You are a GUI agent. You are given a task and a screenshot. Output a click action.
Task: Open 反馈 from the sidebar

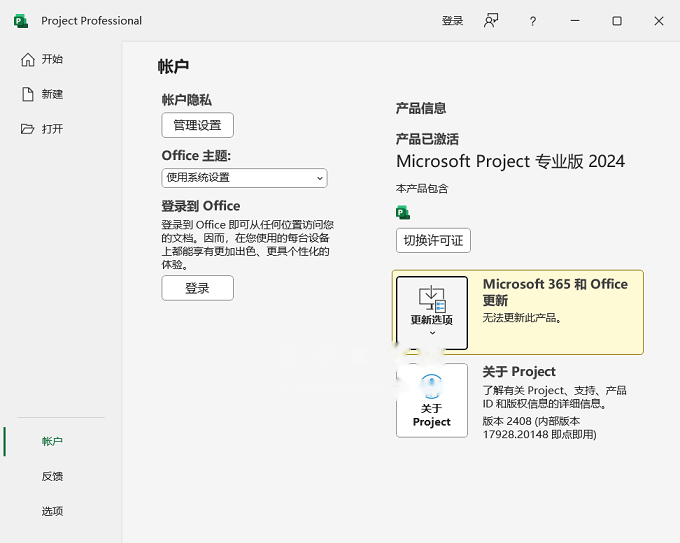[x=52, y=476]
